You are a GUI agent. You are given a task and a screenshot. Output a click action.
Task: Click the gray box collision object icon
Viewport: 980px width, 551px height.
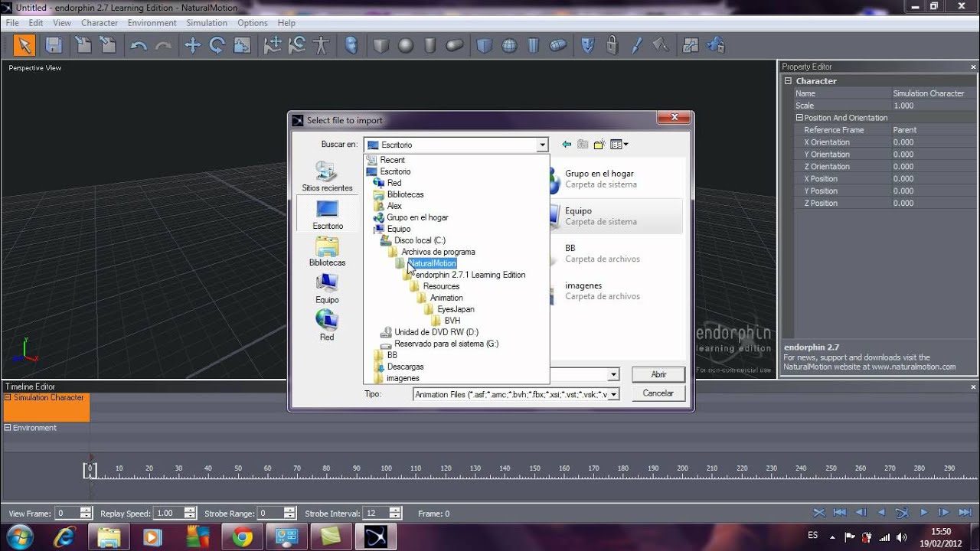[381, 46]
